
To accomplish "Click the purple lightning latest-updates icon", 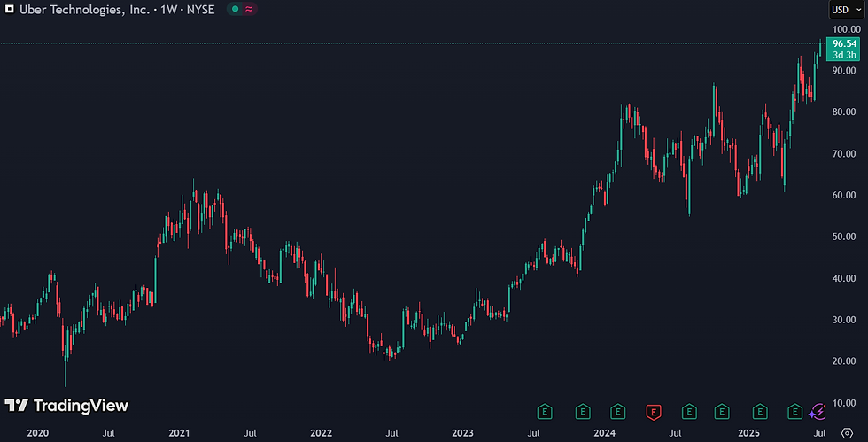I will 817,412.
